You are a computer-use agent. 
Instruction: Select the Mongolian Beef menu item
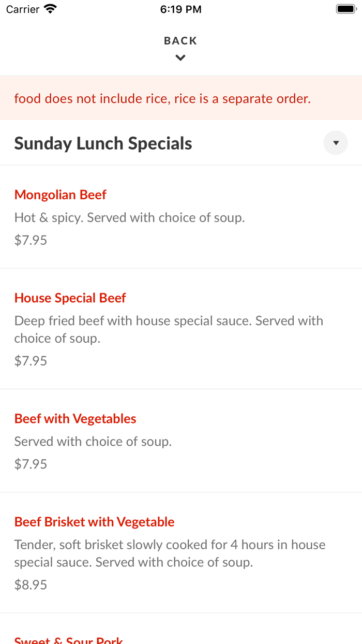click(61, 195)
